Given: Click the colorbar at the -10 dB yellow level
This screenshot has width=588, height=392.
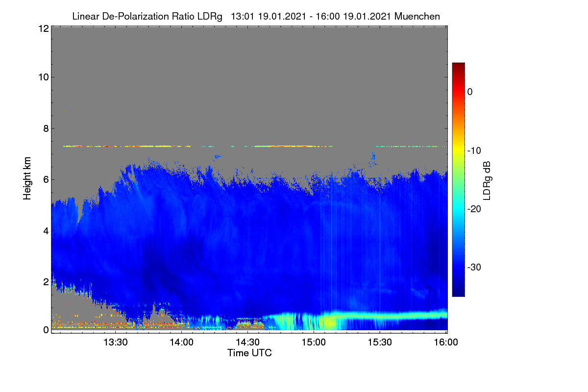Looking at the screenshot, I should [x=458, y=150].
